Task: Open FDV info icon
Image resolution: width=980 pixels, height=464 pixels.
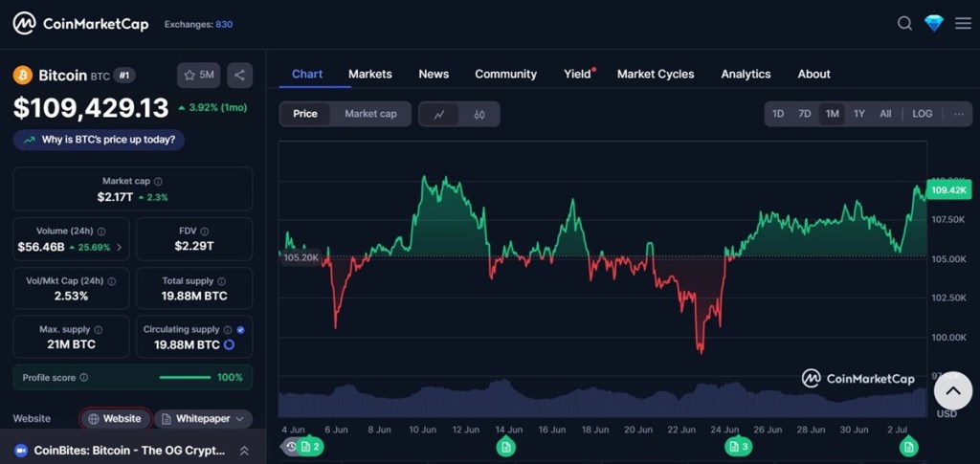Action: click(x=205, y=232)
